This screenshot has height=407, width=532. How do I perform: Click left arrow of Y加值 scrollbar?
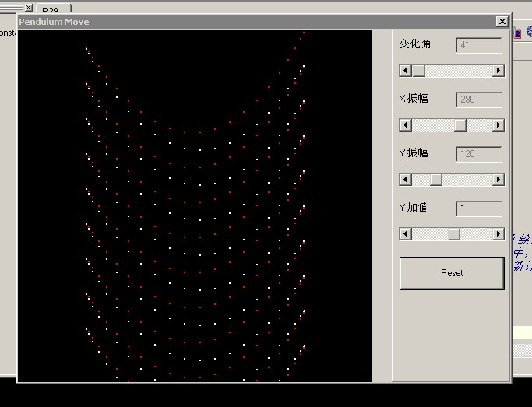405,233
